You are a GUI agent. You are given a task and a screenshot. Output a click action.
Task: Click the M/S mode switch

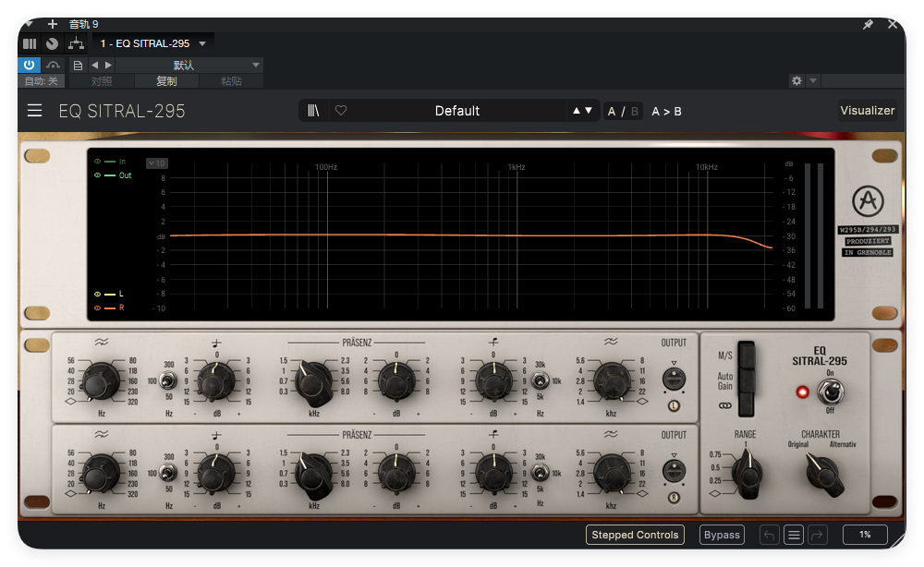pos(746,355)
